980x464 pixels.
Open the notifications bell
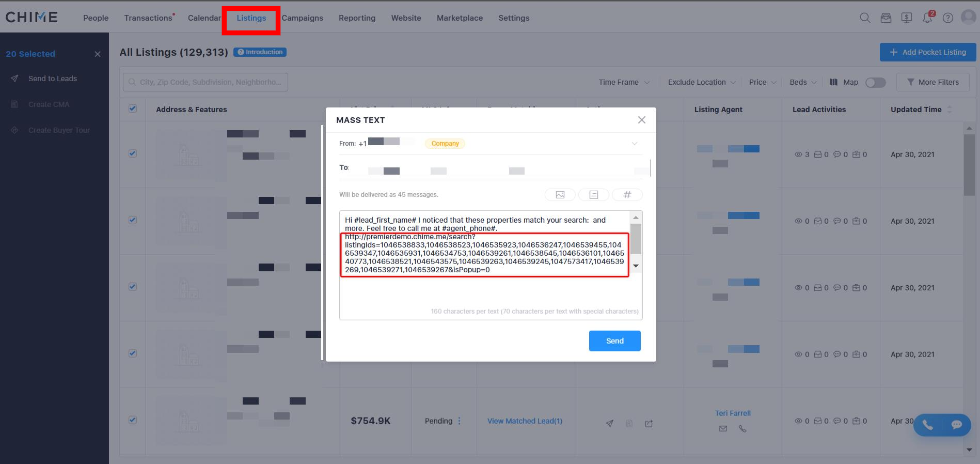tap(928, 18)
